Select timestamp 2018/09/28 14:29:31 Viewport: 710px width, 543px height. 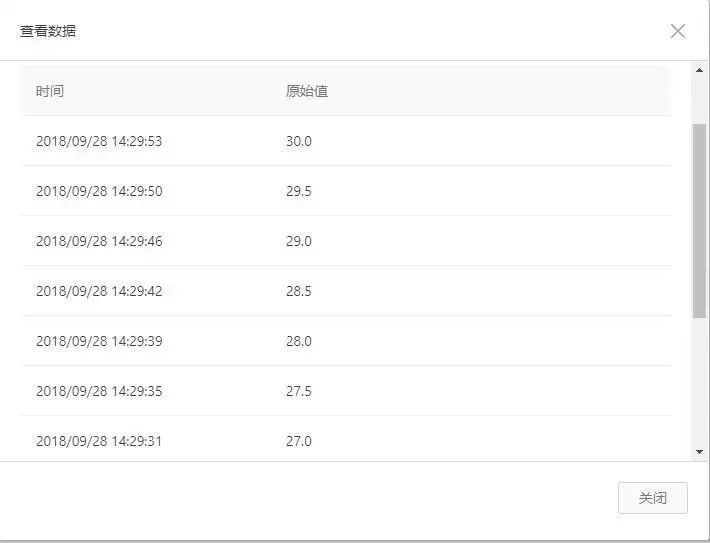click(x=99, y=441)
